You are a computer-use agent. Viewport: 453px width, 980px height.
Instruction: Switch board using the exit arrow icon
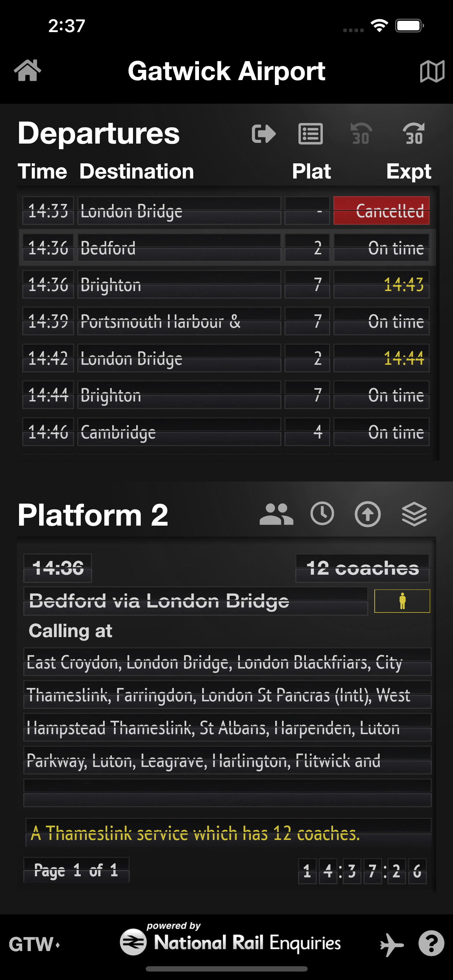(x=264, y=134)
